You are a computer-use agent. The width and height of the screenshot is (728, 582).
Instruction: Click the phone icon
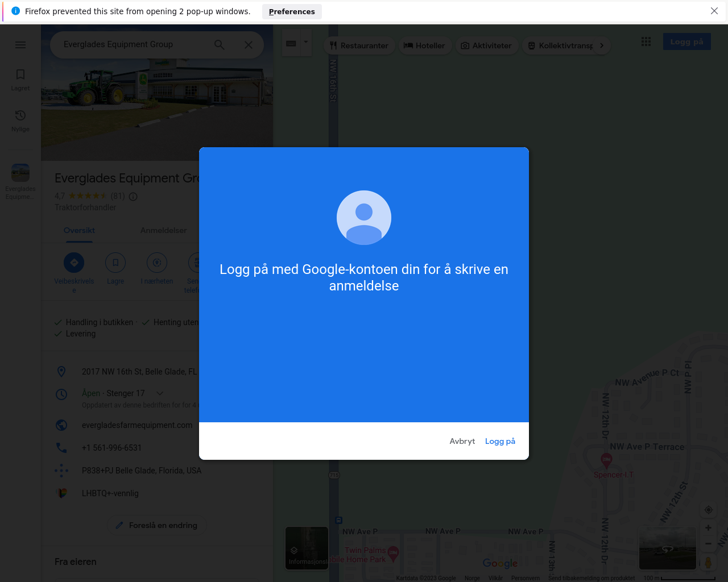[61, 448]
